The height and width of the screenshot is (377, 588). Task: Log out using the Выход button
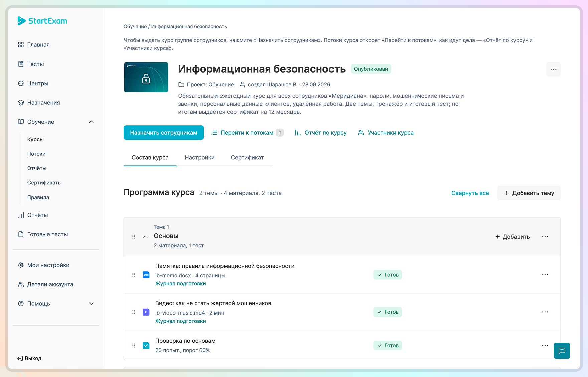tap(29, 358)
